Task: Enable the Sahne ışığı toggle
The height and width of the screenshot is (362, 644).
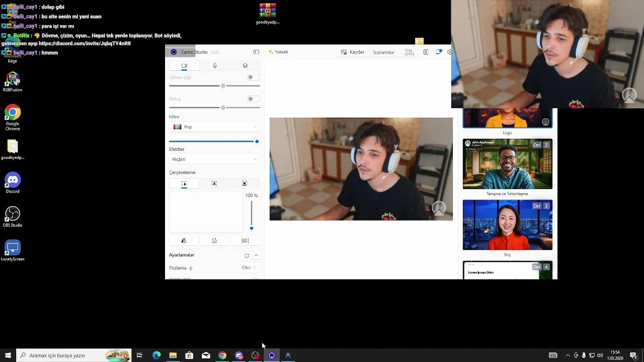Action: click(254, 77)
